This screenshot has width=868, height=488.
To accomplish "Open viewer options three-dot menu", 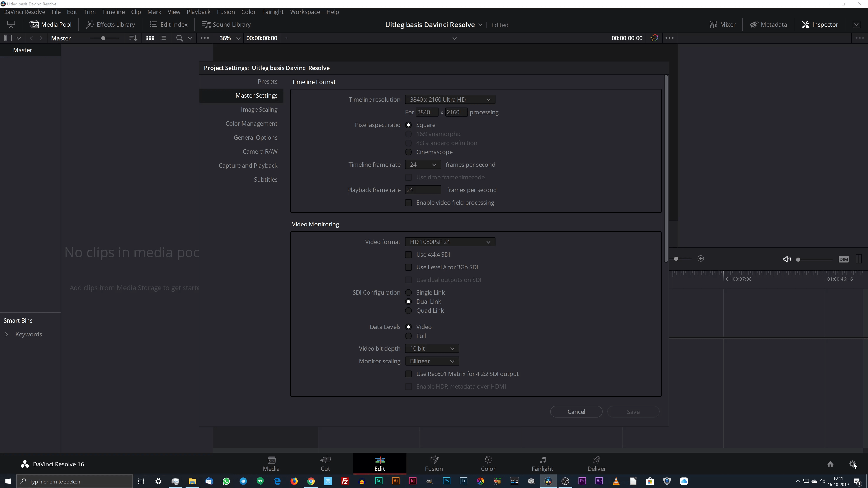I will coord(670,38).
